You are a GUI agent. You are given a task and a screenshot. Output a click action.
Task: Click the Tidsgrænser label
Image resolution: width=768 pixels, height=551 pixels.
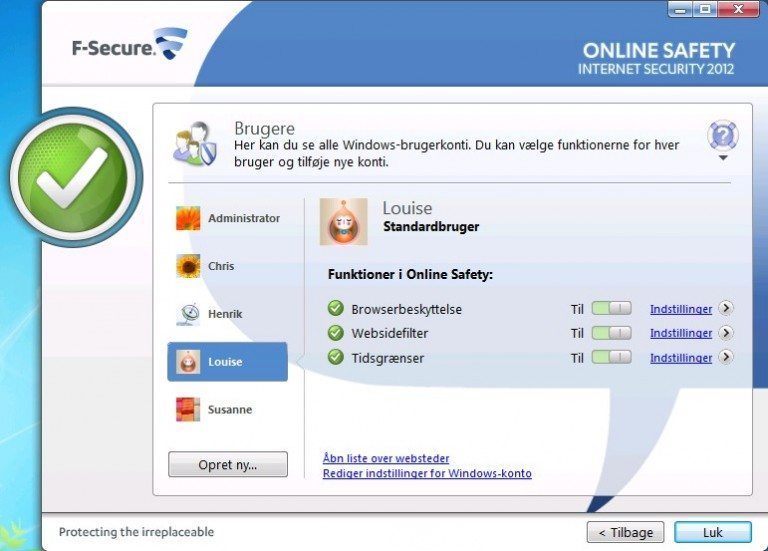click(387, 359)
